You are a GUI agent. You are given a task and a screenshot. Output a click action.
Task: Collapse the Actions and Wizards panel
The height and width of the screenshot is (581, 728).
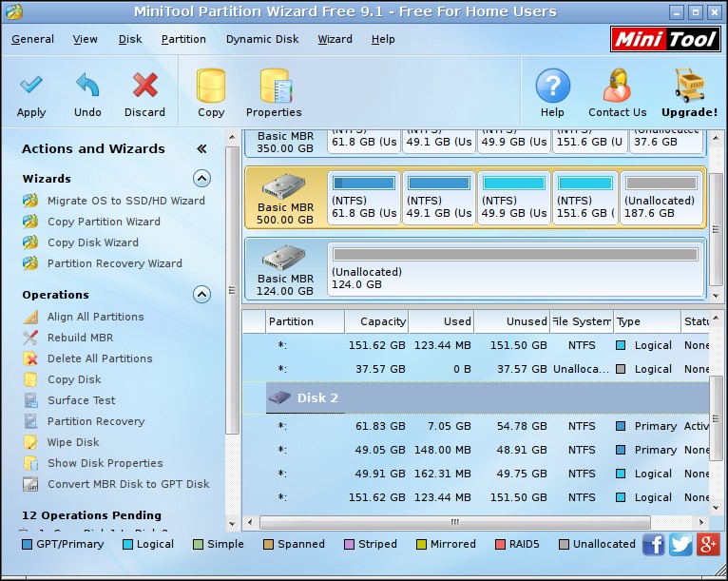pyautogui.click(x=201, y=148)
